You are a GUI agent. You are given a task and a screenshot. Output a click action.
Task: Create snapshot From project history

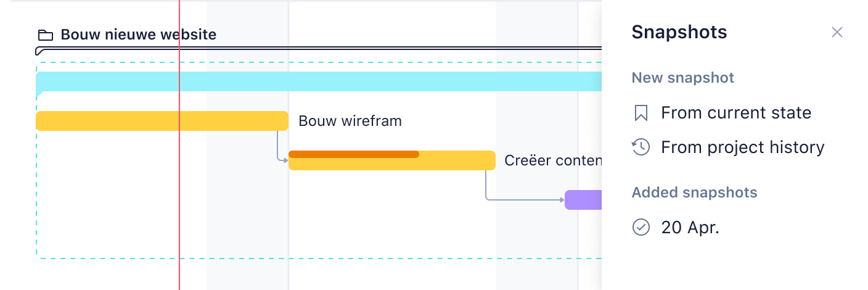pyautogui.click(x=742, y=147)
